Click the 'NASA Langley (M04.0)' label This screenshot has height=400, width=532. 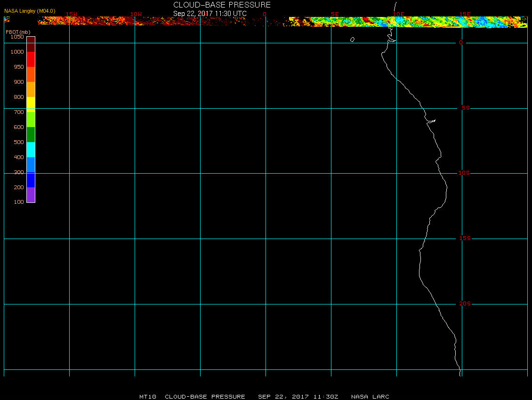click(x=30, y=11)
